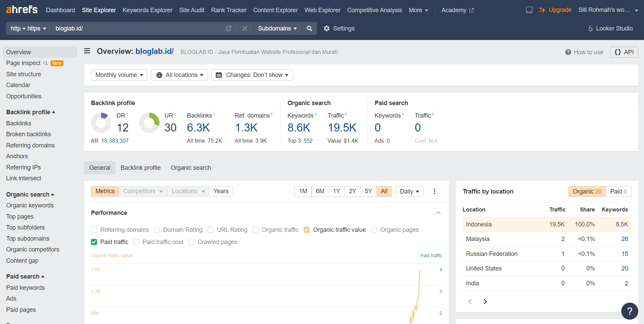644x324 pixels.
Task: Uncheck Organic traffic value checkbox
Action: pos(307,230)
